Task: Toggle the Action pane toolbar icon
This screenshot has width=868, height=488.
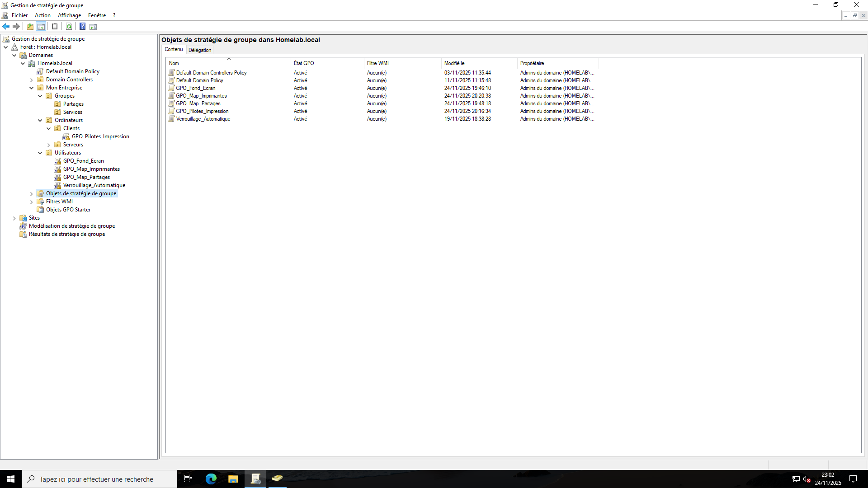Action: (x=93, y=27)
